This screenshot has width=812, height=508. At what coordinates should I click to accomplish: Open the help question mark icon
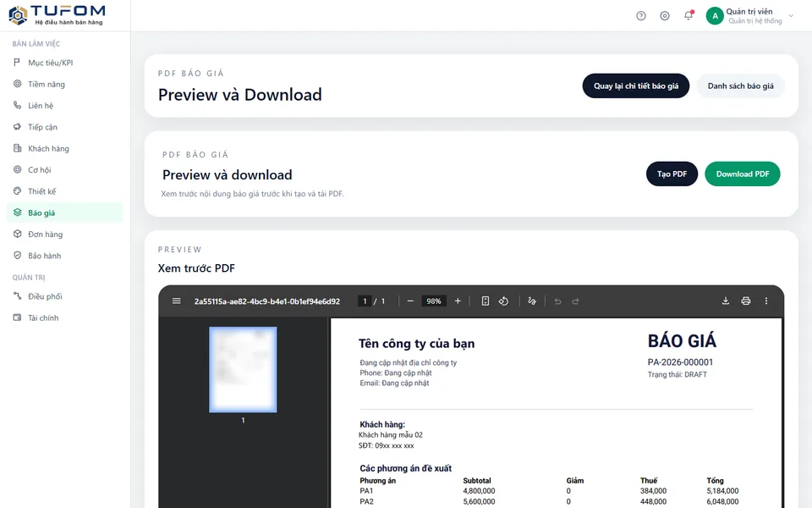click(641, 16)
